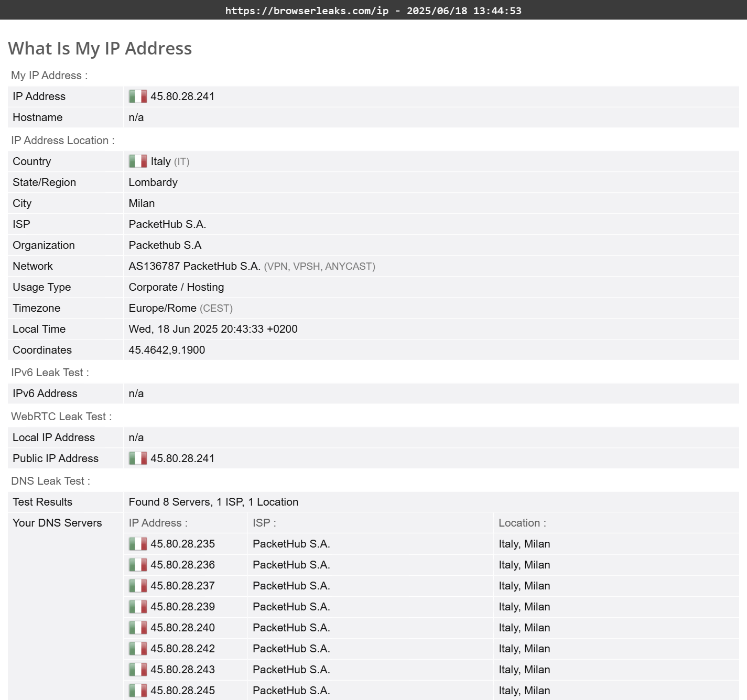Click the flag beside DNS server 45.80.28.240

click(x=138, y=628)
